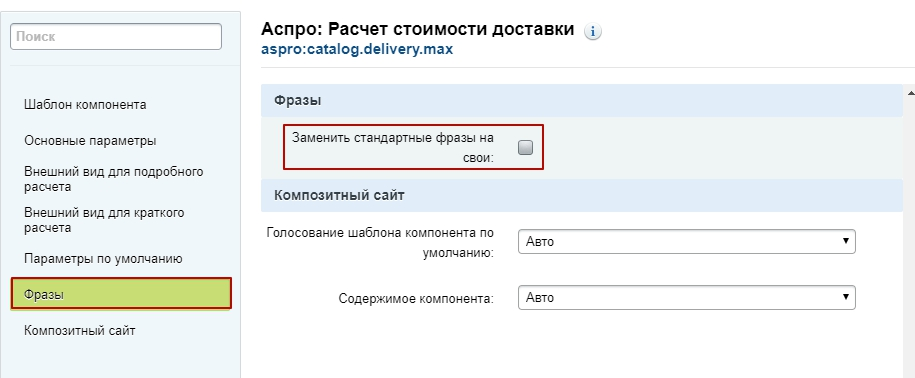Click the Фразы section header

tap(582, 100)
